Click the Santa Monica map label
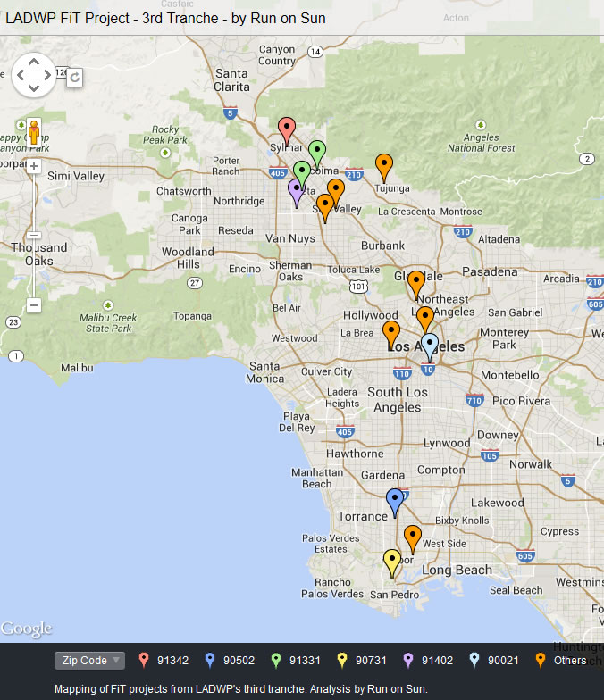This screenshot has width=604, height=700. pos(264,372)
